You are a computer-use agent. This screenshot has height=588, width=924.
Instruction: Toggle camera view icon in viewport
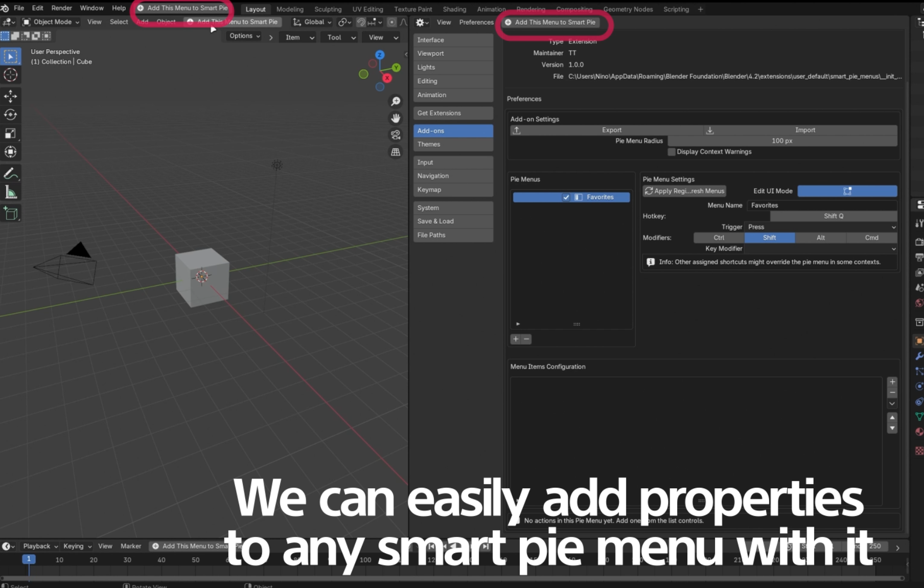coord(396,135)
